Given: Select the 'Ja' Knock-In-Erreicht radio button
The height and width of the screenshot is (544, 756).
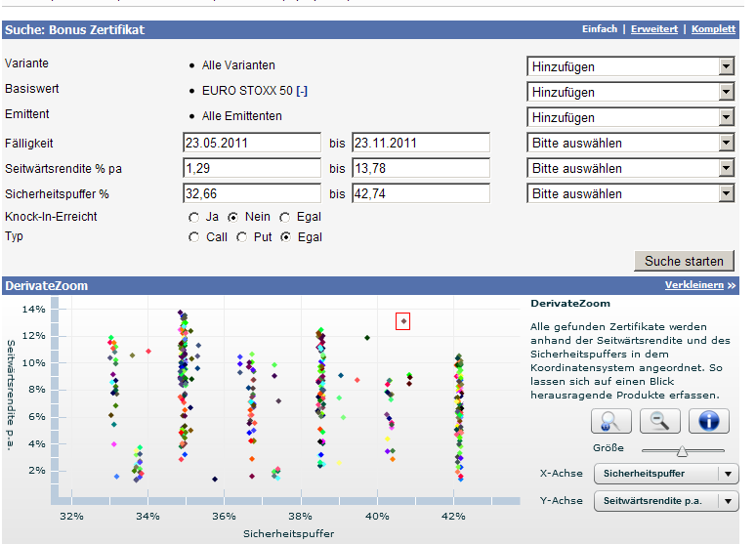Looking at the screenshot, I should (x=193, y=218).
